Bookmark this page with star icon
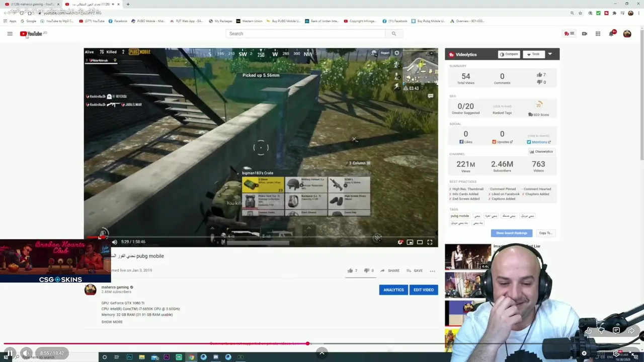 click(580, 13)
